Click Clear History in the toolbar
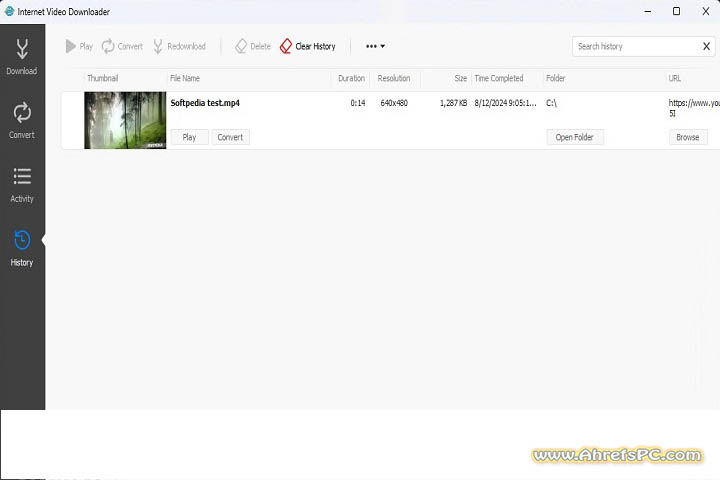The height and width of the screenshot is (480, 720). click(308, 46)
